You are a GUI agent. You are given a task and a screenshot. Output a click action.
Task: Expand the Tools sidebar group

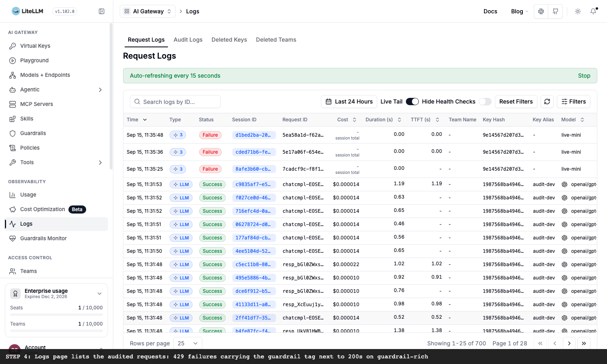56,162
